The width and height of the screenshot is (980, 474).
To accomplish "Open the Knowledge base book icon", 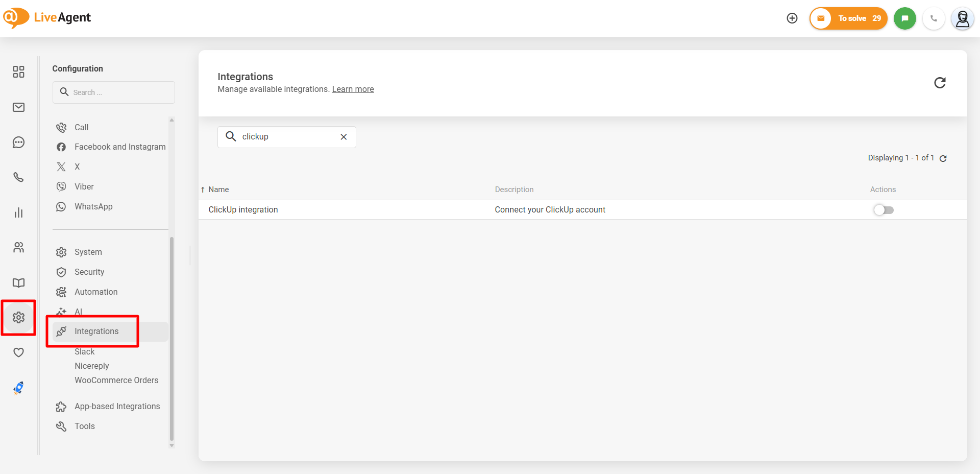I will pyautogui.click(x=18, y=283).
